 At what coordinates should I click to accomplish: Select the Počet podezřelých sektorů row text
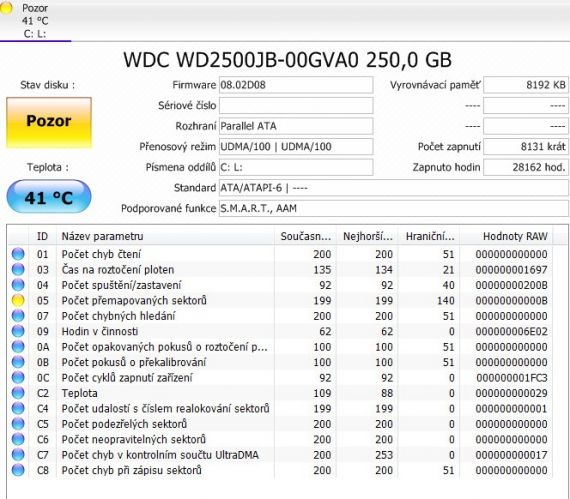[x=124, y=424]
